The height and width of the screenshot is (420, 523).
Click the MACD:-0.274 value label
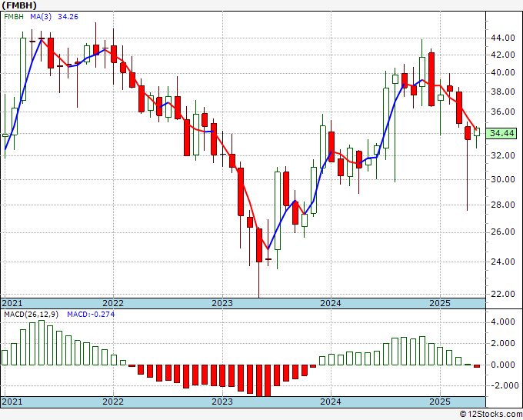91,315
